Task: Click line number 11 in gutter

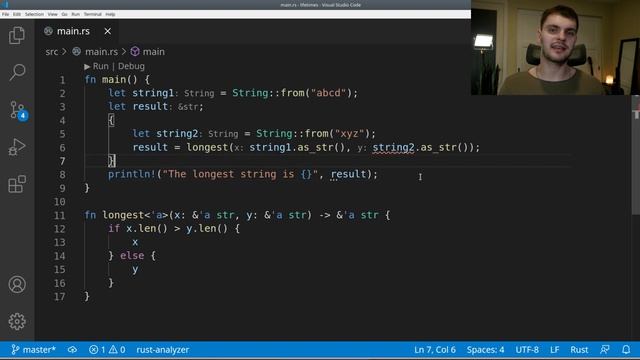Action: coord(59,215)
